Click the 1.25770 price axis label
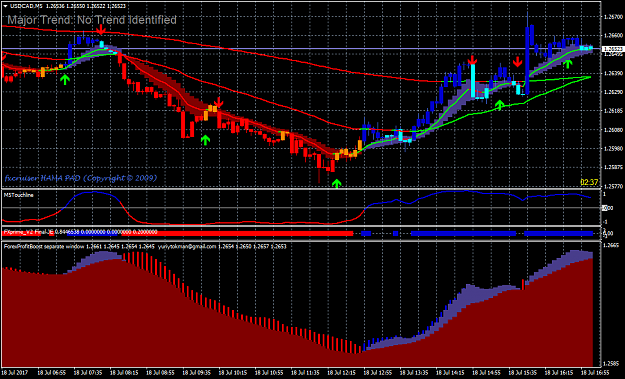 tap(613, 186)
